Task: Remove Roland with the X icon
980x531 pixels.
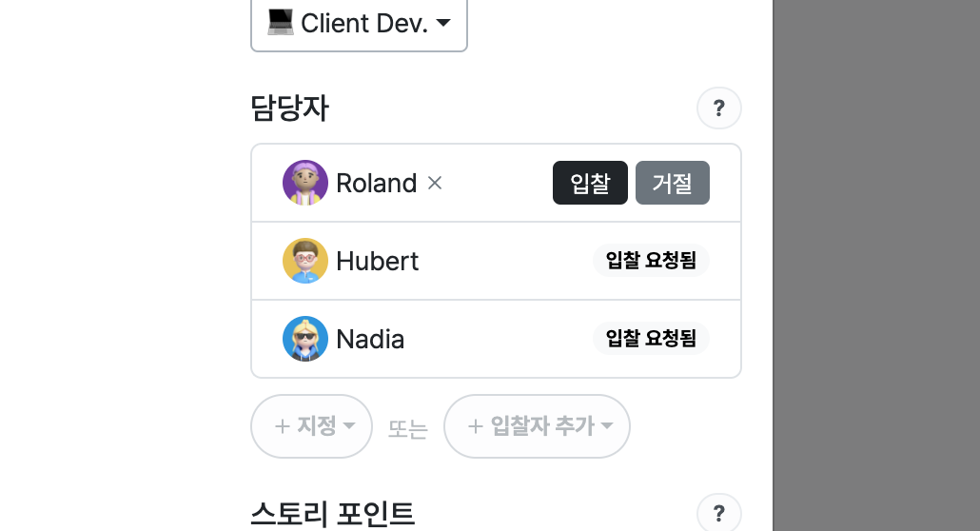Action: 435,183
